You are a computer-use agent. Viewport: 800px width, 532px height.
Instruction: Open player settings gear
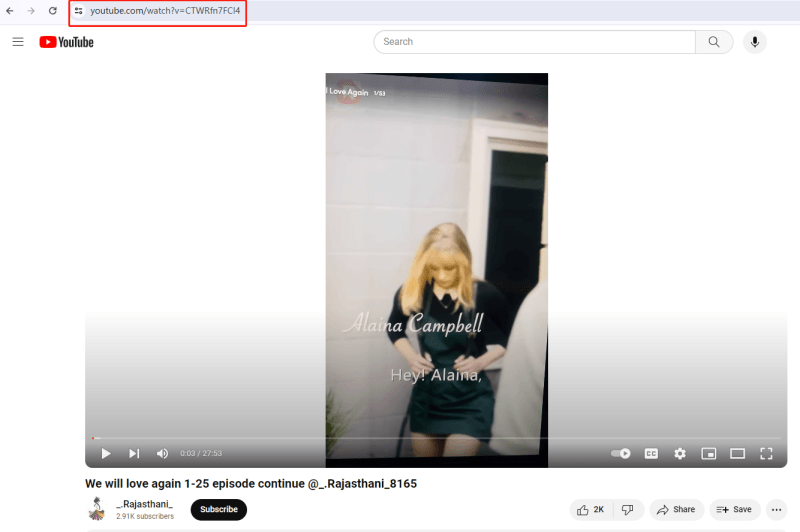click(x=680, y=453)
